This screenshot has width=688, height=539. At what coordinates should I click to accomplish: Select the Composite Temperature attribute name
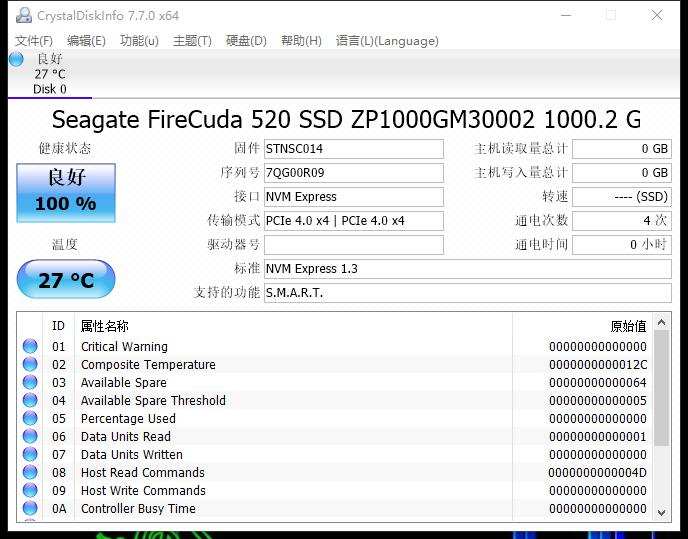[x=148, y=365]
